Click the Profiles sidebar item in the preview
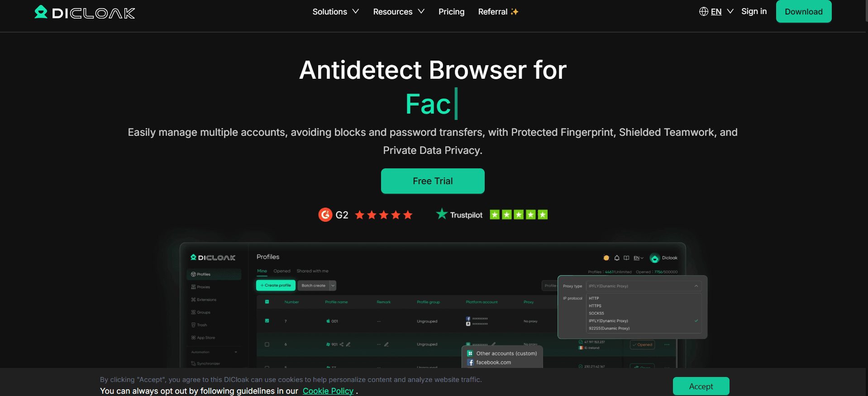The width and height of the screenshot is (868, 396). 214,274
